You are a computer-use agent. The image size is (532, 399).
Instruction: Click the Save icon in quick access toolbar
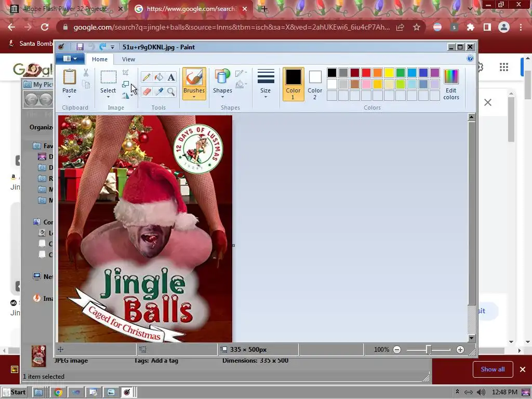79,47
